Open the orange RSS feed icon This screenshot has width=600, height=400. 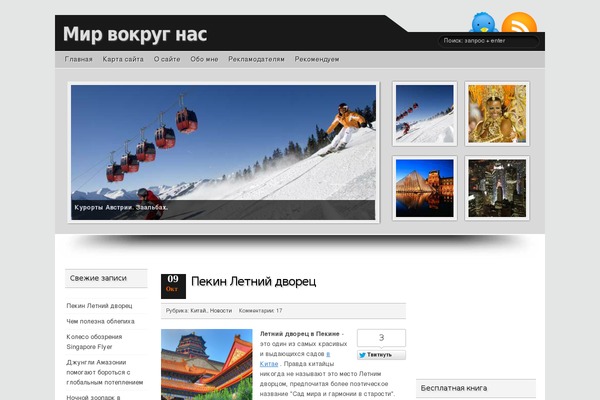point(519,22)
